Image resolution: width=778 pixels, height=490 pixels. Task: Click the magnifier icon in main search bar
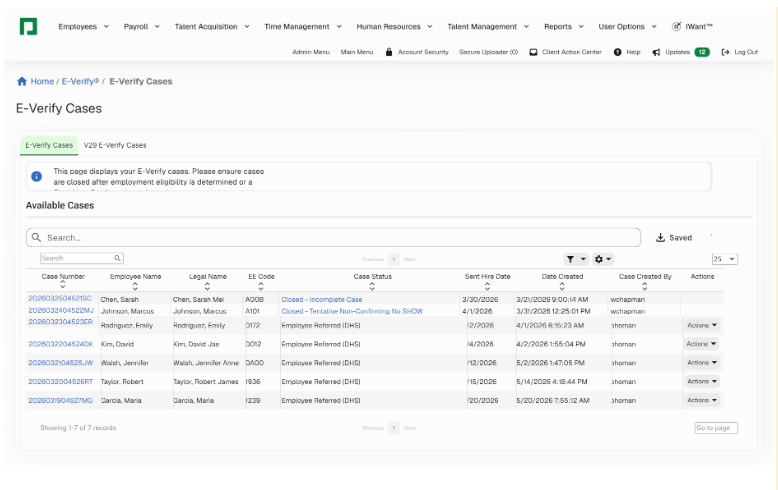(36, 238)
